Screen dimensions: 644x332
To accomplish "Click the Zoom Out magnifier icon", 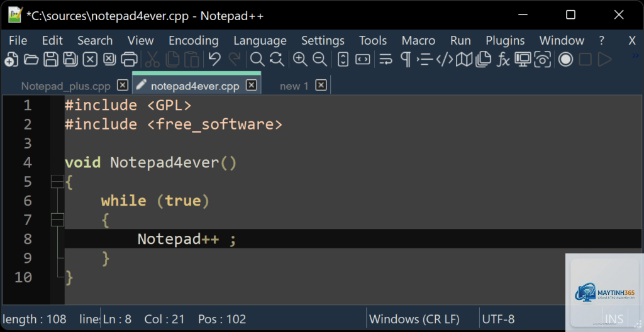I will pos(319,60).
